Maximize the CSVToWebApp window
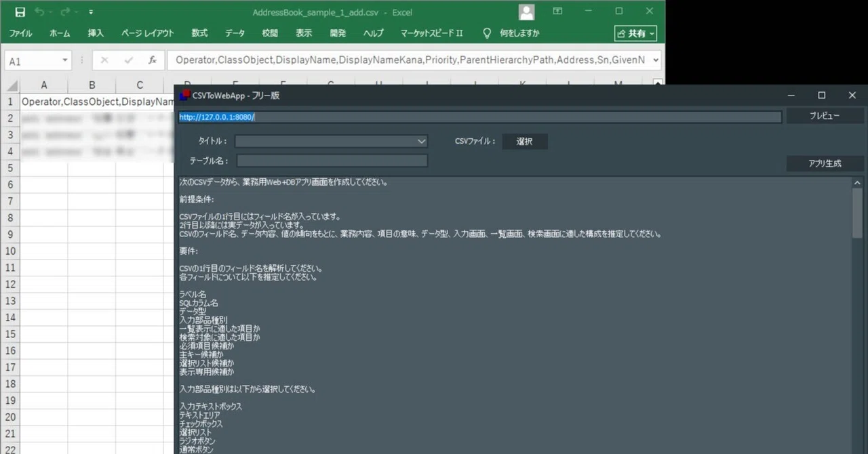Image resolution: width=868 pixels, height=454 pixels. pyautogui.click(x=822, y=96)
